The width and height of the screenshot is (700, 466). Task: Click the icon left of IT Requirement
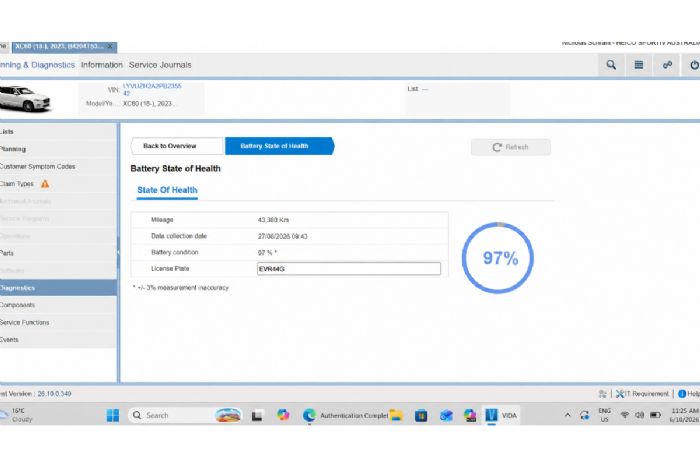602,394
